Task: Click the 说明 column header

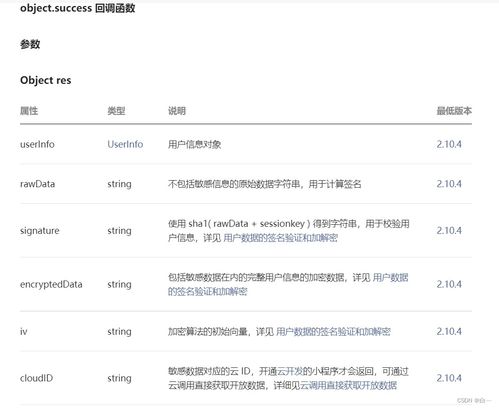Action: click(x=177, y=111)
